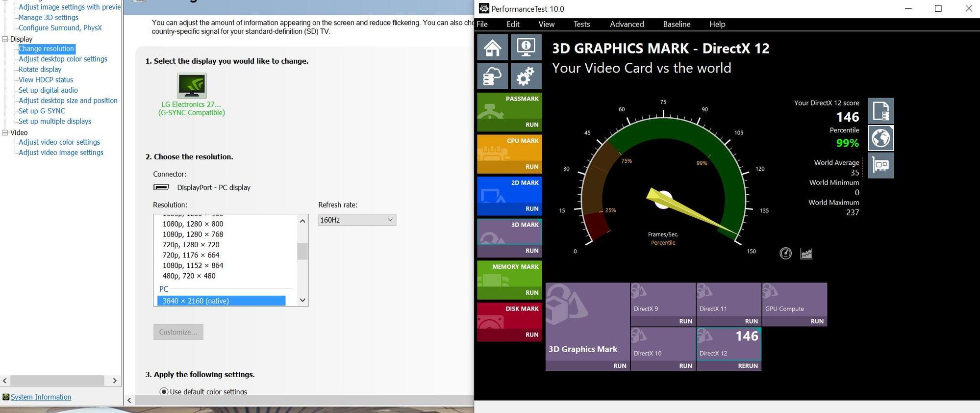The image size is (980, 413).
Task: Select the 3D Mark tile
Action: pos(509,238)
